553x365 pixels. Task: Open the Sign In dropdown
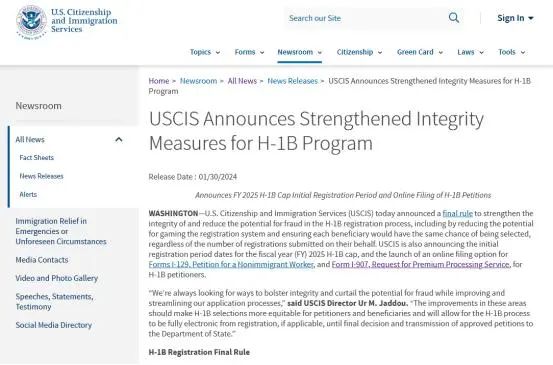click(515, 18)
